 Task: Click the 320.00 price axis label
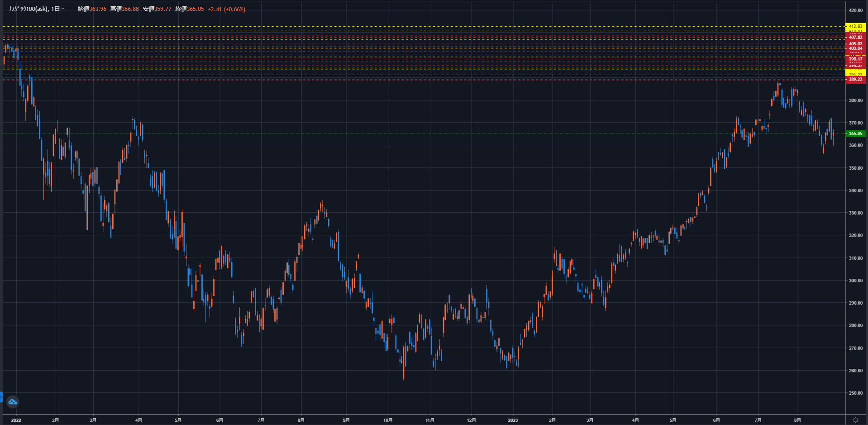point(856,235)
